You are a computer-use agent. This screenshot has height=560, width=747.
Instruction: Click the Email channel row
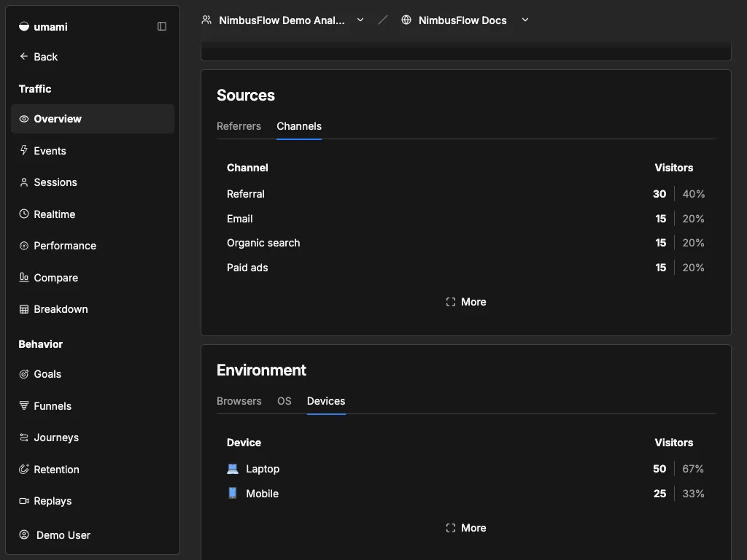click(x=466, y=219)
